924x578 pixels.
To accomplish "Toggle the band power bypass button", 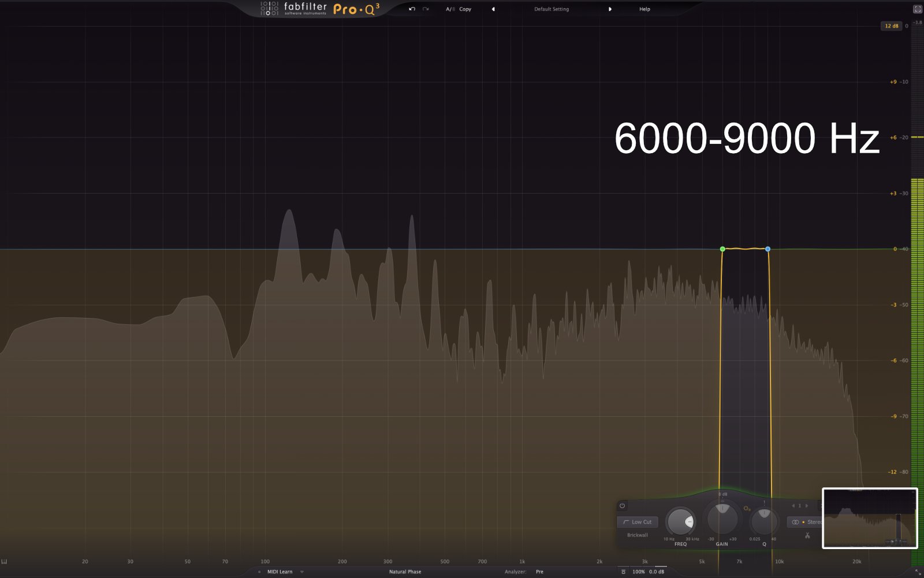I will (x=622, y=506).
